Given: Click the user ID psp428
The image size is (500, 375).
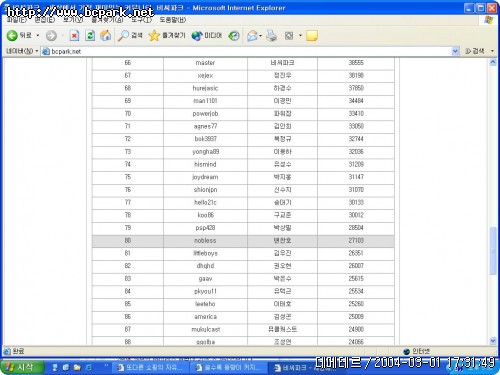Looking at the screenshot, I should tap(205, 228).
